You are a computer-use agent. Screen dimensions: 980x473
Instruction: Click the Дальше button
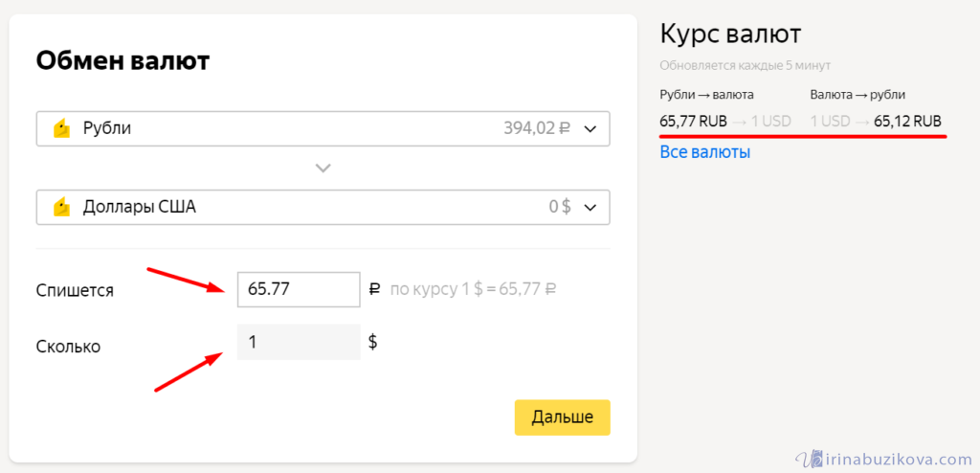tap(563, 417)
